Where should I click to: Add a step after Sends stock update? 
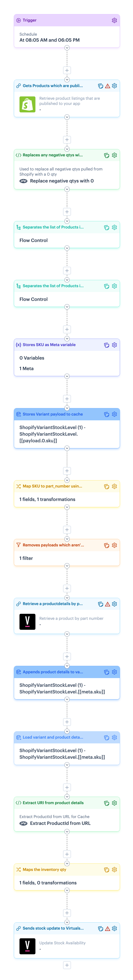click(67, 965)
